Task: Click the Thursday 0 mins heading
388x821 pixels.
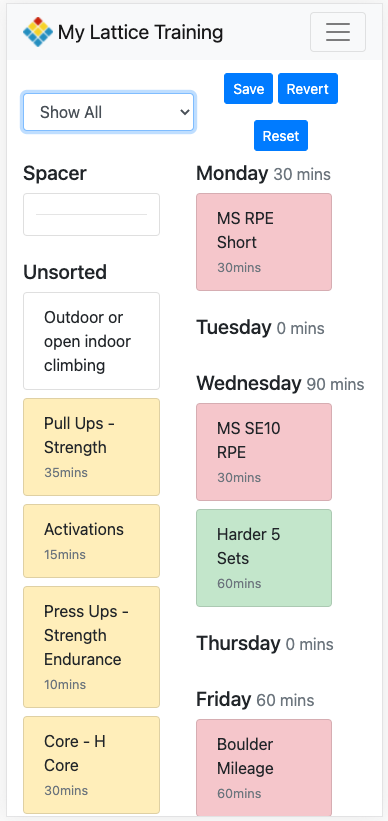Action: [265, 644]
